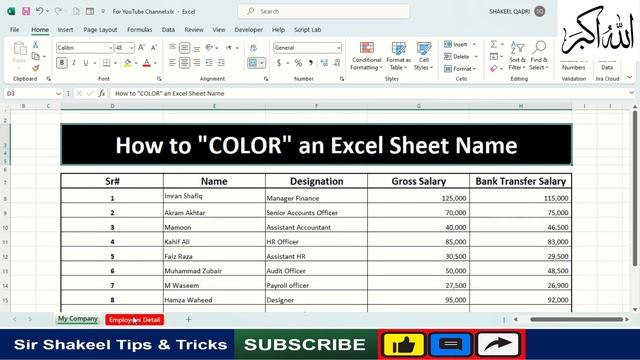Click the Search box in title bar
This screenshot has height=360, width=640.
click(324, 11)
